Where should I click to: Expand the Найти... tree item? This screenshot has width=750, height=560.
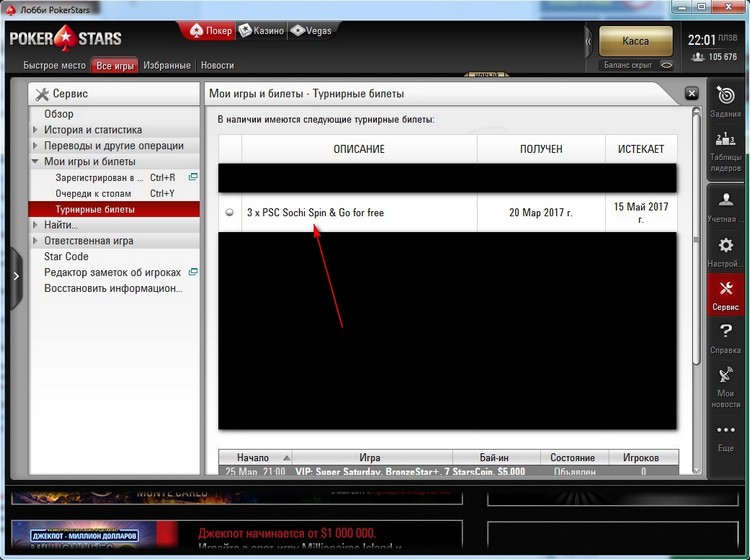[x=35, y=225]
